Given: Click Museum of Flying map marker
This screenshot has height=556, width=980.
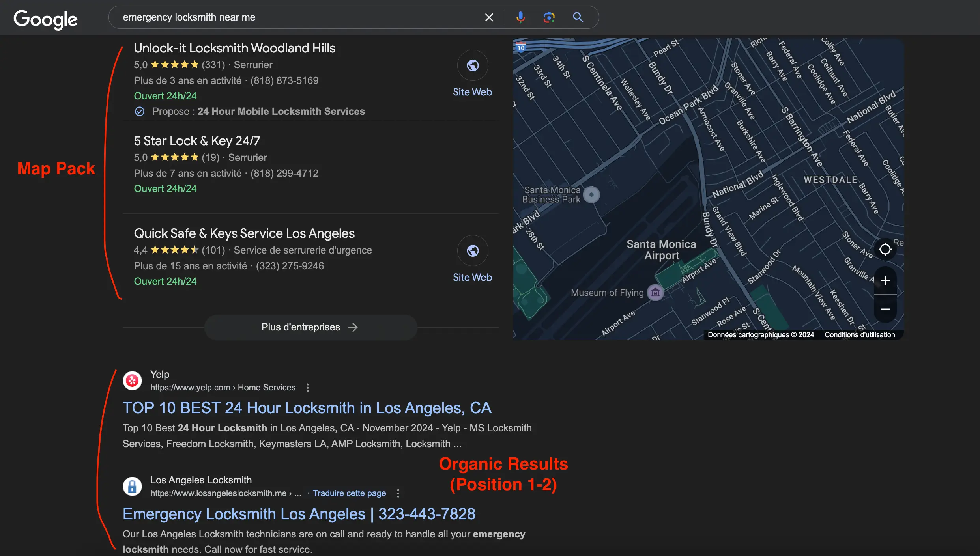Looking at the screenshot, I should pyautogui.click(x=655, y=293).
